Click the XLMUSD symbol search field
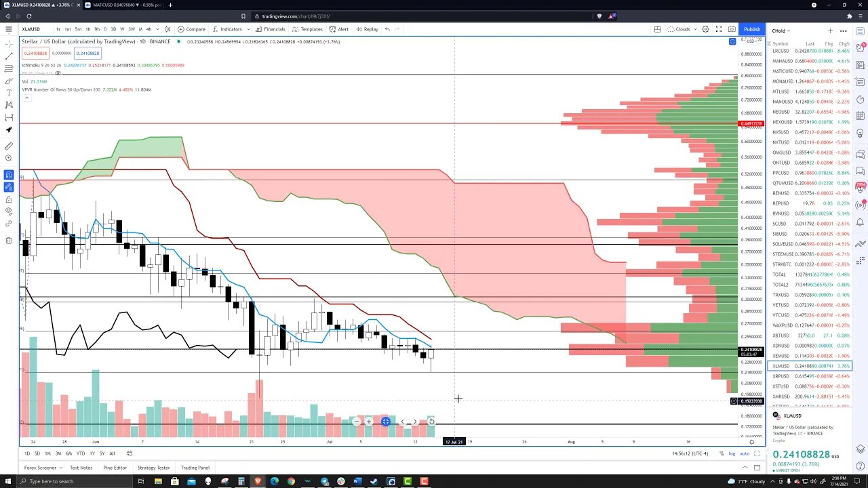This screenshot has width=868, height=488. point(31,29)
